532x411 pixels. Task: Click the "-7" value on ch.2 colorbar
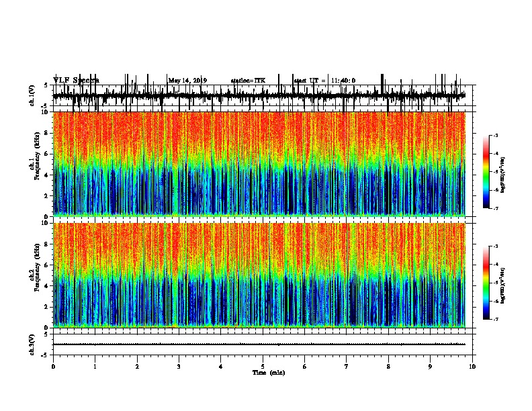[495, 319]
